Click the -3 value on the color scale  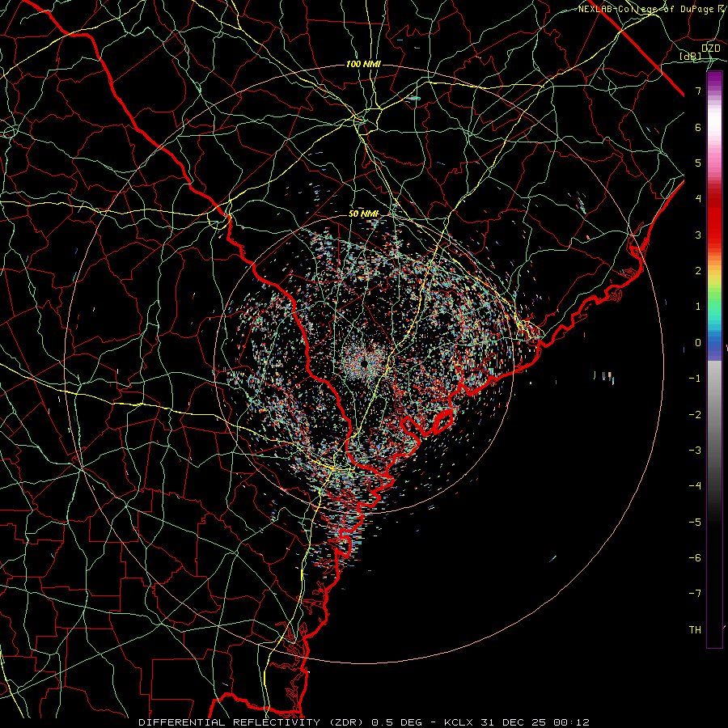(695, 451)
